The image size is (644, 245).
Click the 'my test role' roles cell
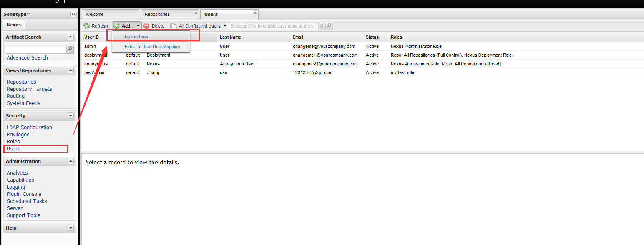[402, 72]
